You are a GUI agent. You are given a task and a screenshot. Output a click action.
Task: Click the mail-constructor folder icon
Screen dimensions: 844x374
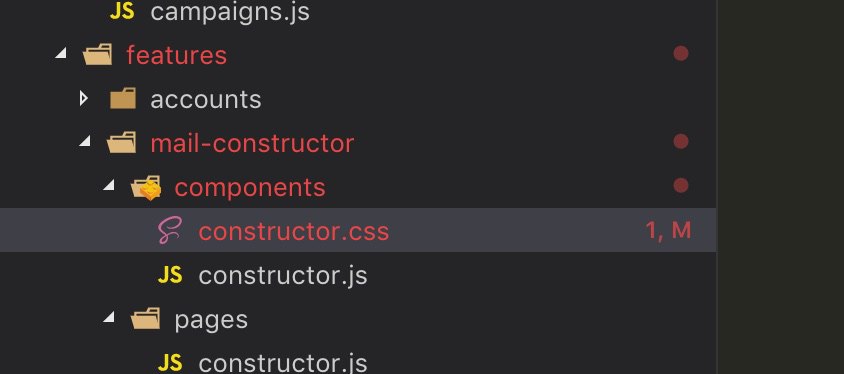pyautogui.click(x=122, y=143)
